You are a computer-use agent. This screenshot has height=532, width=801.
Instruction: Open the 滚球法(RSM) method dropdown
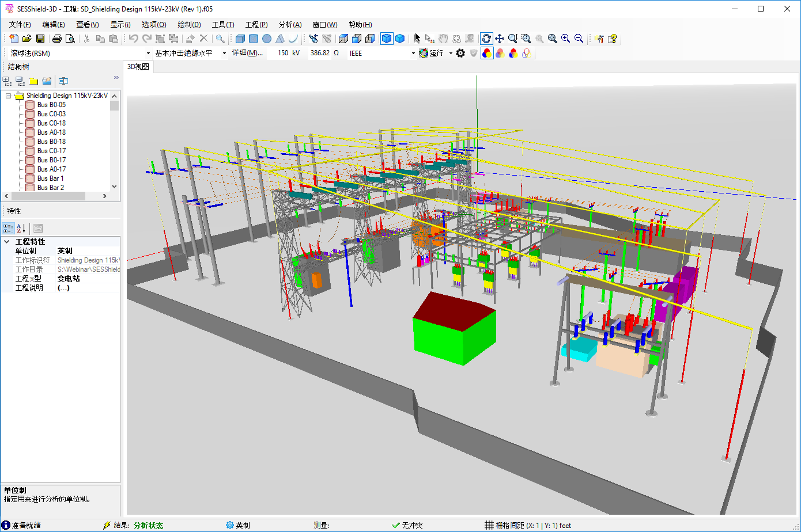pyautogui.click(x=148, y=53)
